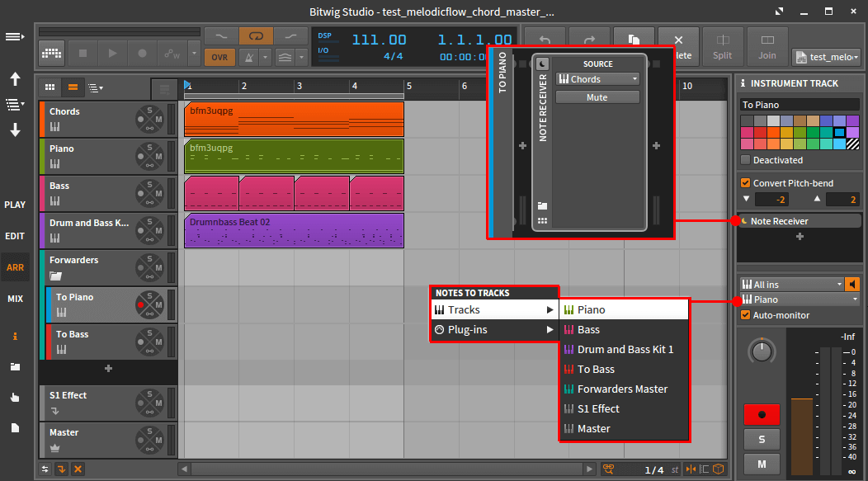Choose Piano in the tracks submenu

[625, 310]
